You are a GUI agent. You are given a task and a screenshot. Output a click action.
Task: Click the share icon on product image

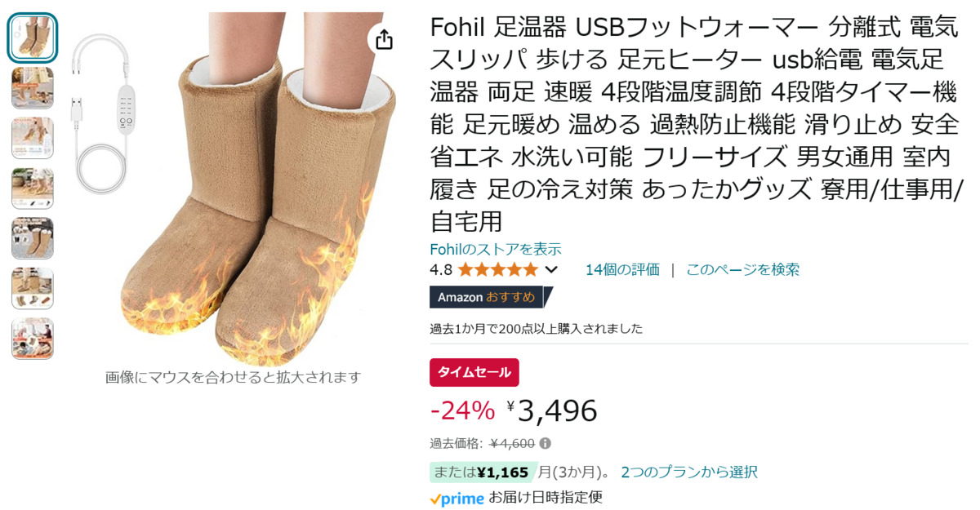point(385,38)
